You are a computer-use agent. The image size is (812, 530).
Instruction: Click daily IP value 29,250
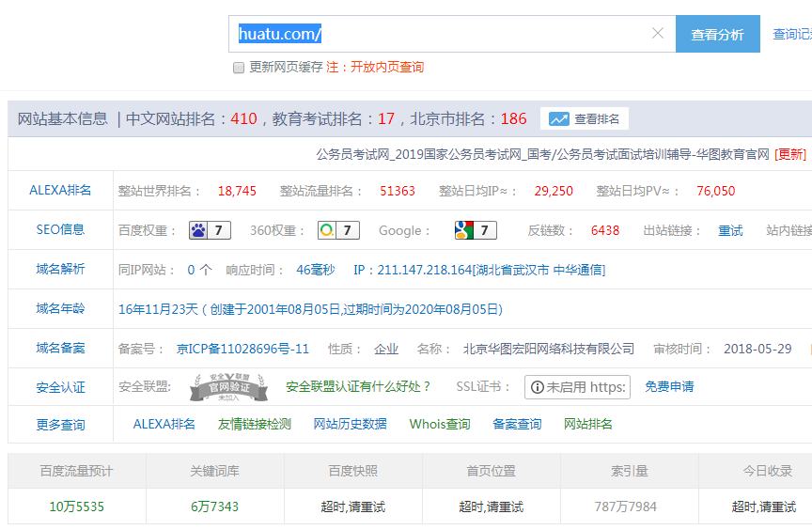(554, 191)
